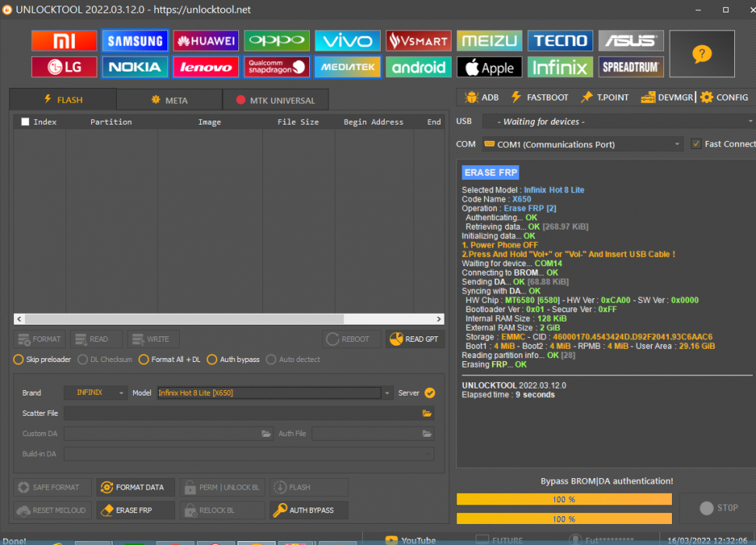This screenshot has height=545, width=756.
Task: Choose the Nokia brand logo
Action: pos(135,67)
